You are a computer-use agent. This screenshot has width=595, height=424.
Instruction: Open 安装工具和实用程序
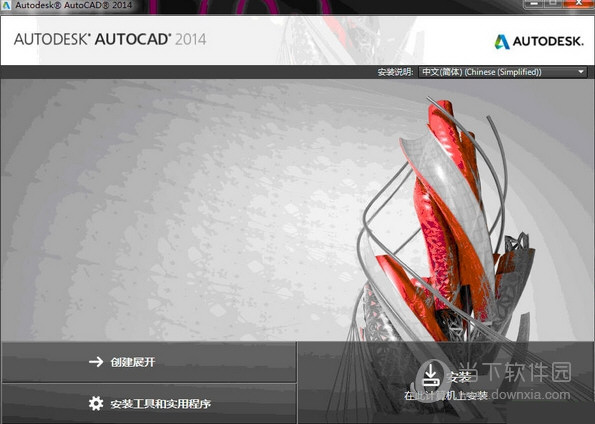pyautogui.click(x=149, y=404)
